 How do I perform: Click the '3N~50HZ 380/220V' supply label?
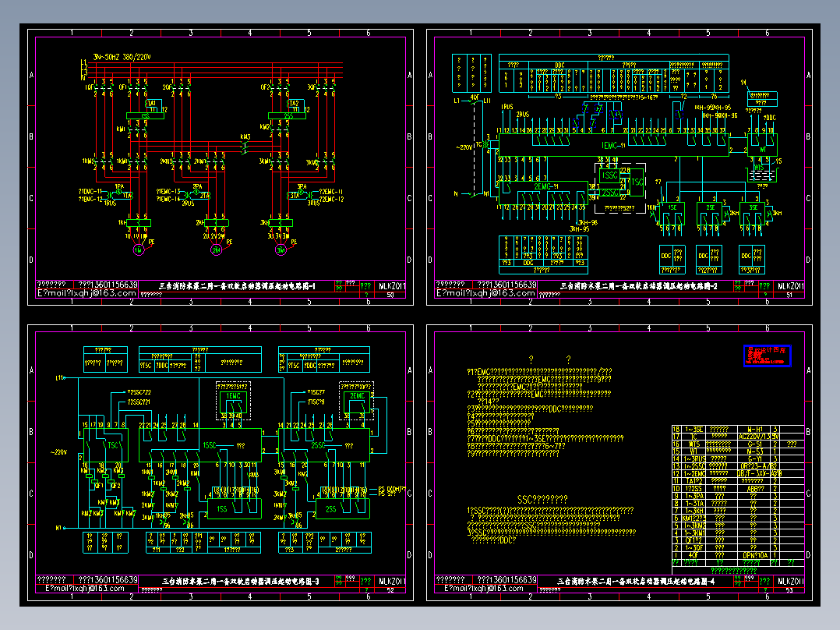tap(122, 57)
